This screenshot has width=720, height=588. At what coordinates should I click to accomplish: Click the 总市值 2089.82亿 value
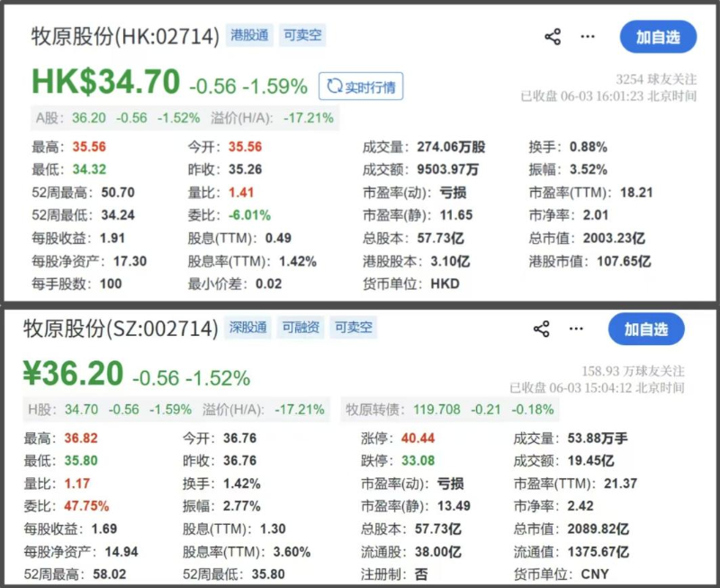(598, 529)
